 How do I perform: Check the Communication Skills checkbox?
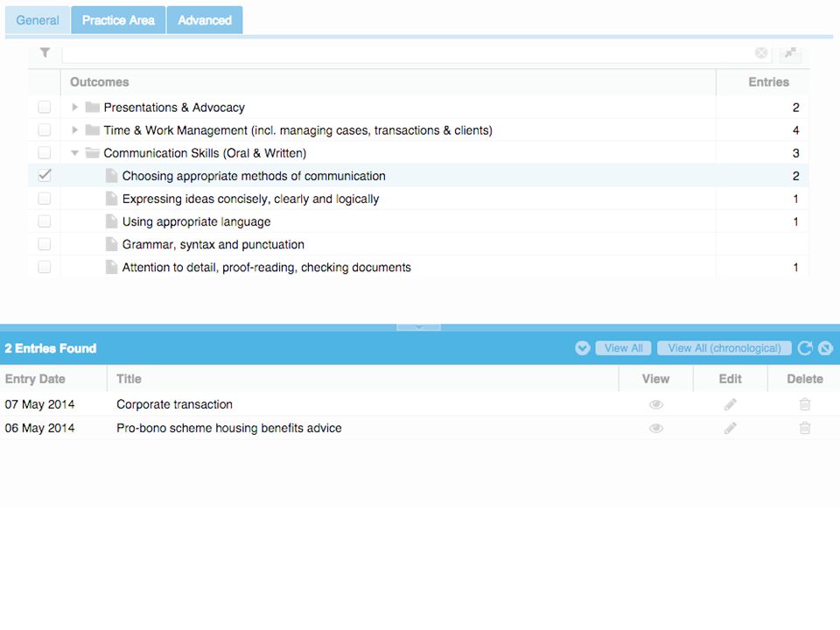coord(45,152)
